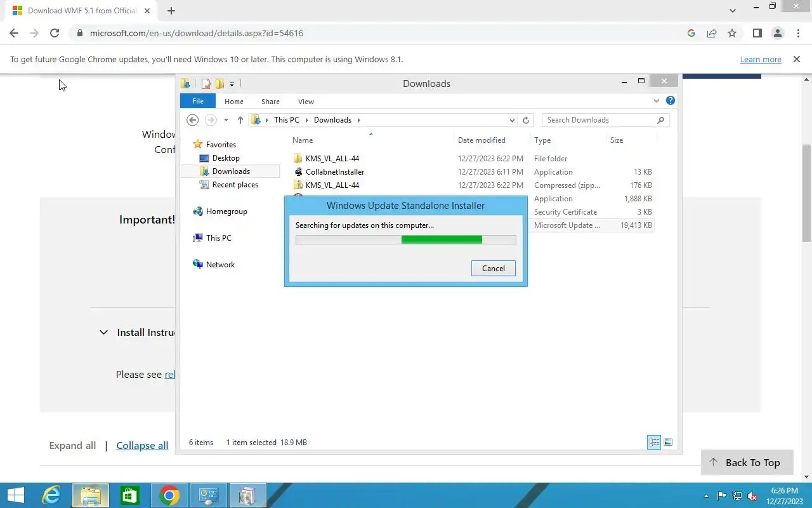Click the Chrome address bar URL

click(197, 33)
